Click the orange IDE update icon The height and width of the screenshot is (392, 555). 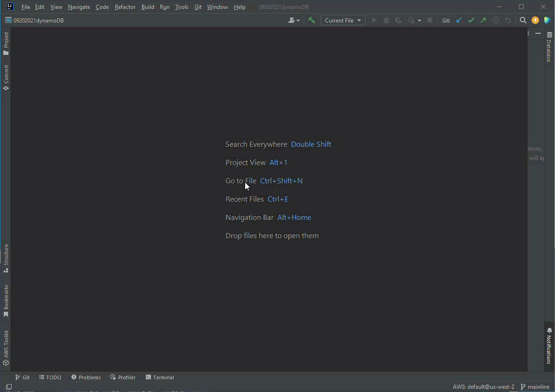(x=535, y=20)
